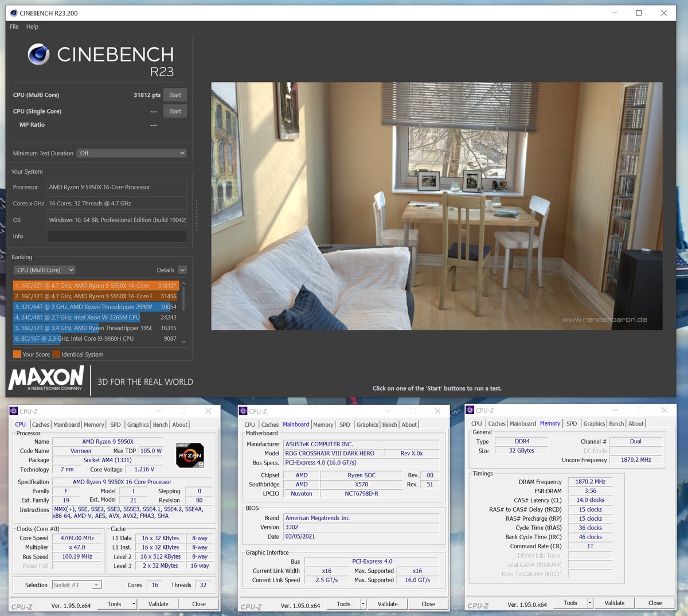Click the panel divider grip handle
The height and width of the screenshot is (616, 688).
click(197, 216)
